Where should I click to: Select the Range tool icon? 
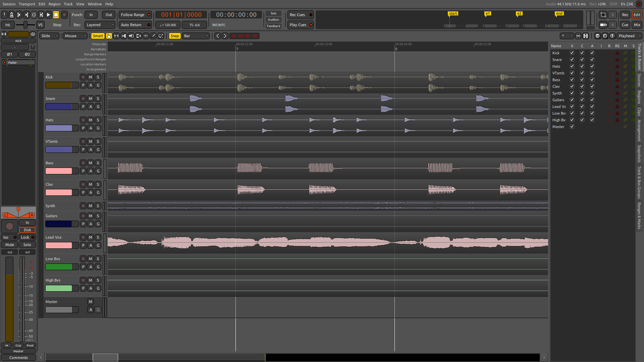pyautogui.click(x=116, y=36)
